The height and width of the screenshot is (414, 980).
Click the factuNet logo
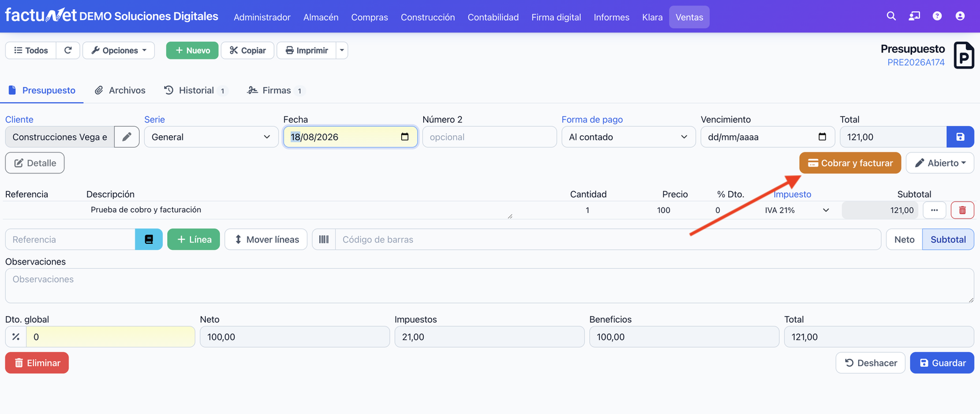tap(40, 15)
